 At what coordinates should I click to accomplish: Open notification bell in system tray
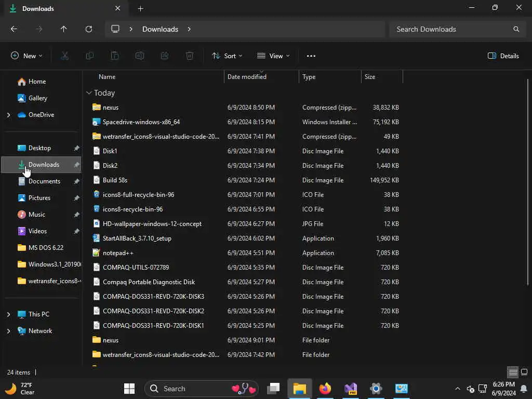pyautogui.click(x=524, y=389)
